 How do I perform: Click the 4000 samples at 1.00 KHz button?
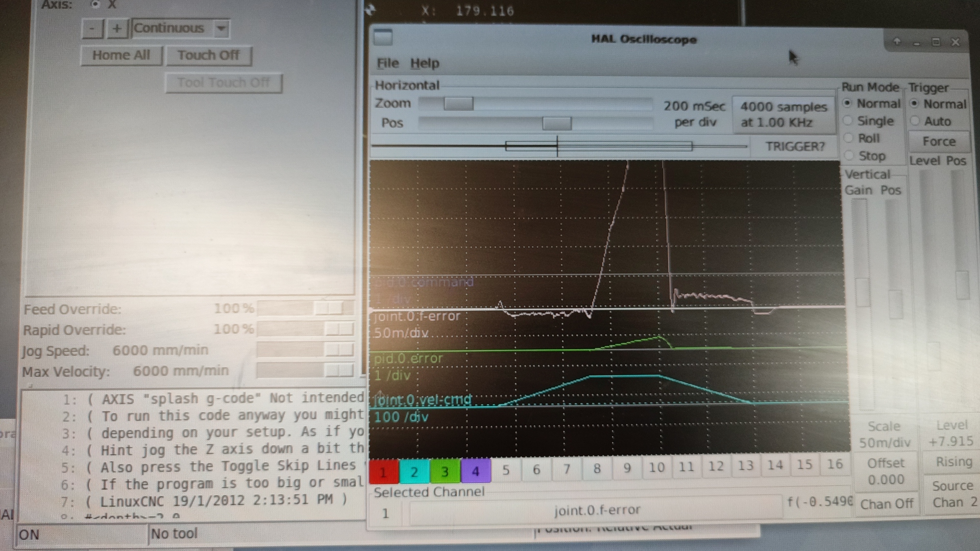783,115
